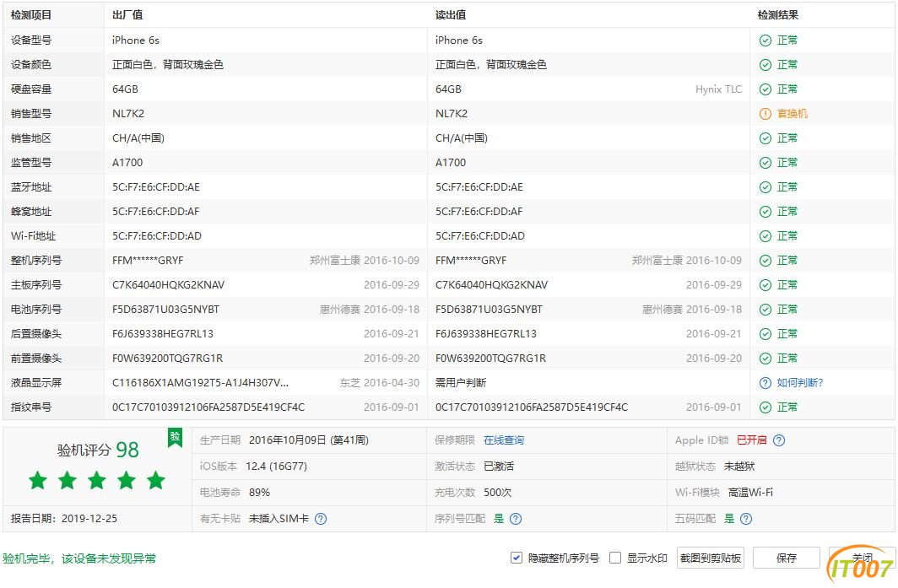The width and height of the screenshot is (898, 588).
Task: Click the orange warning icon beside 官换机
Action: (x=765, y=114)
